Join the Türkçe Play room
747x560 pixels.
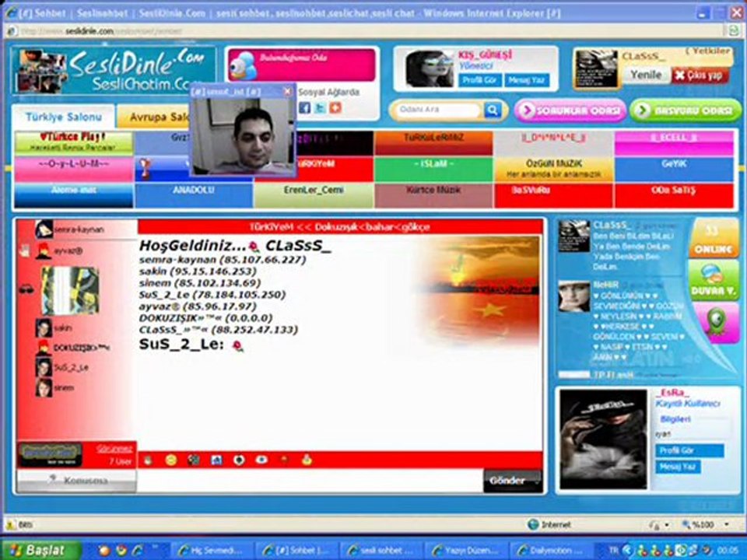pos(74,143)
